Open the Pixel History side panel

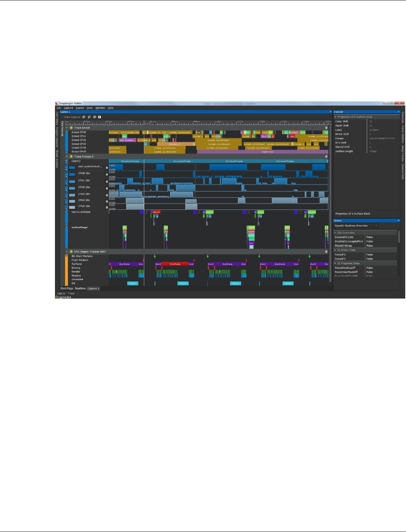point(57,118)
